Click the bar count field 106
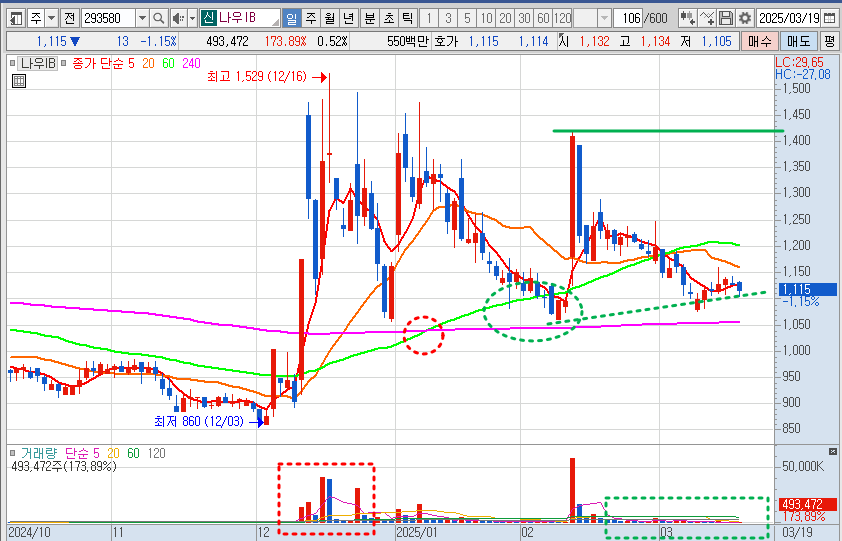Viewport: 842px width, 541px height. click(x=628, y=18)
